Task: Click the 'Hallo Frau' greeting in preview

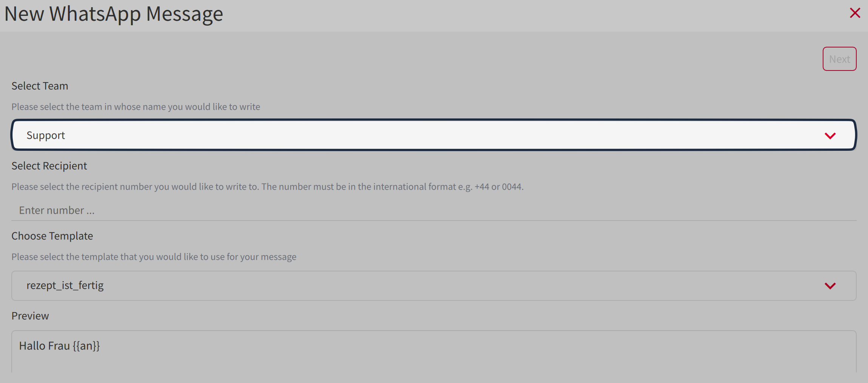Action: point(44,346)
